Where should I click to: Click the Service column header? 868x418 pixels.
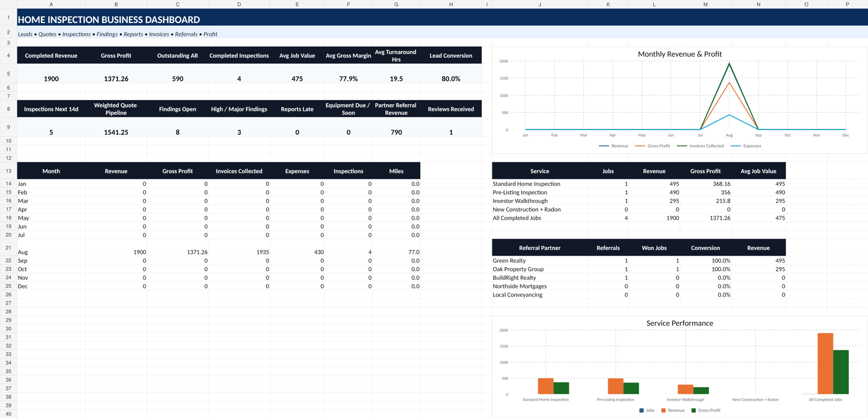point(540,171)
